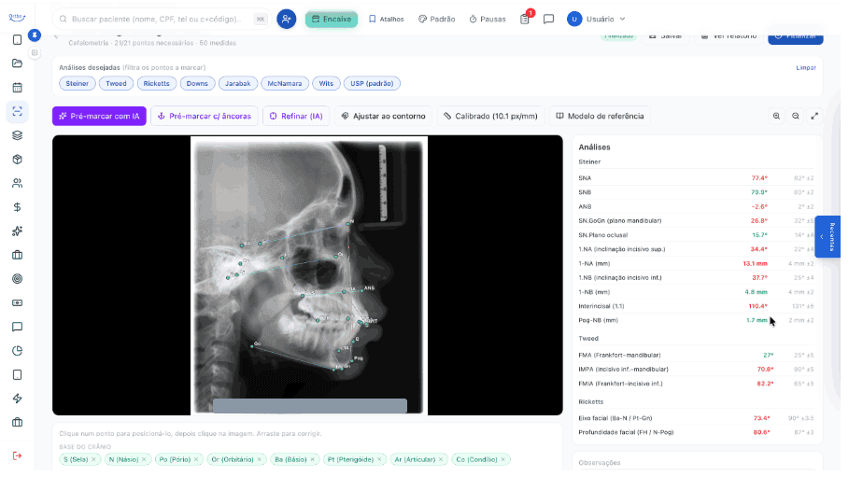Screen dimensions: 863x504
Task: Click the IMPA value 70.8°
Action: (765, 370)
